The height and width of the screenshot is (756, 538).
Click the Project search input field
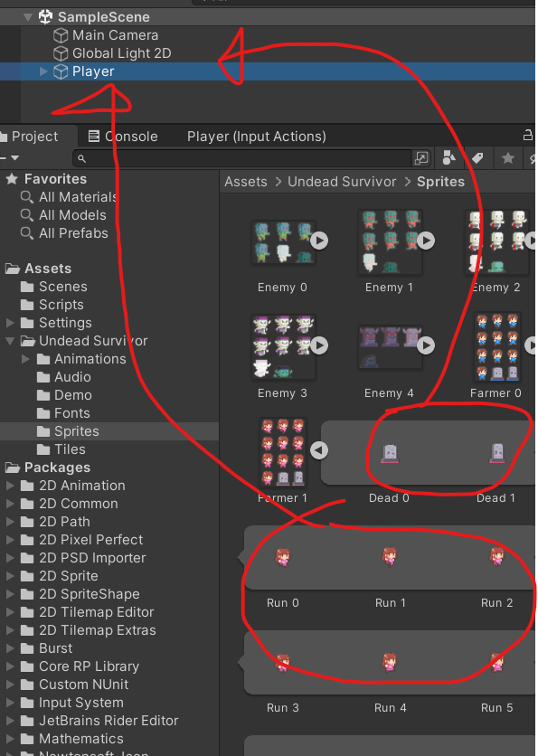tap(242, 158)
